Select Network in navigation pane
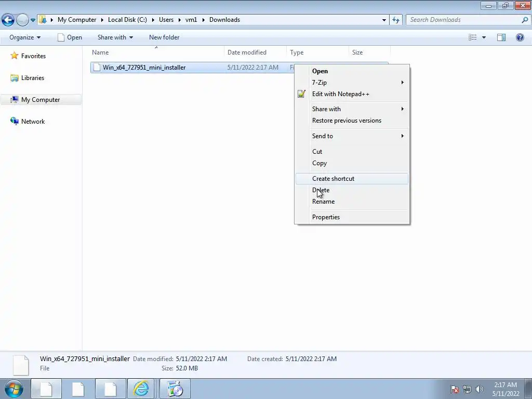This screenshot has height=399, width=532. pyautogui.click(x=33, y=122)
